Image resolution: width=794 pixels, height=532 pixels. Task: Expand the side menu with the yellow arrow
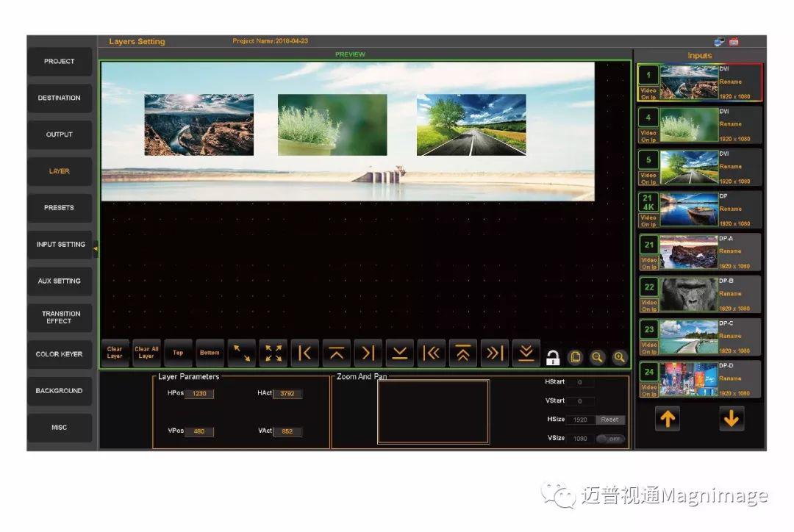(96, 249)
